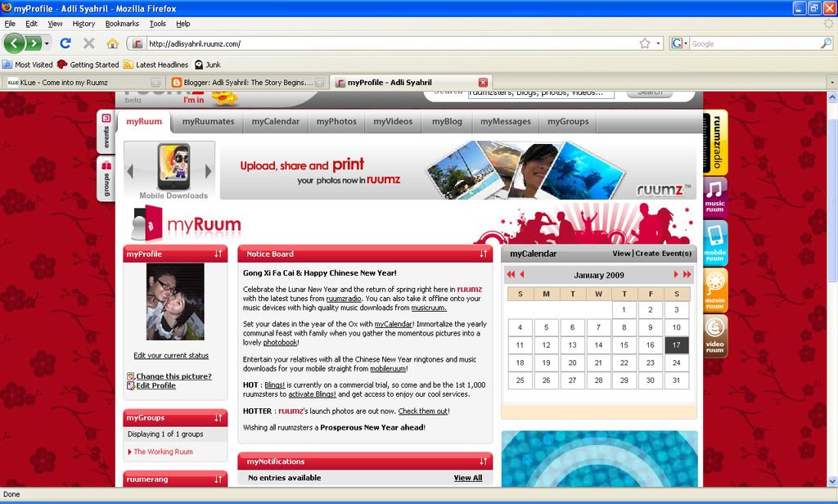Click the Google search box
This screenshot has height=504, width=838.
tap(755, 44)
